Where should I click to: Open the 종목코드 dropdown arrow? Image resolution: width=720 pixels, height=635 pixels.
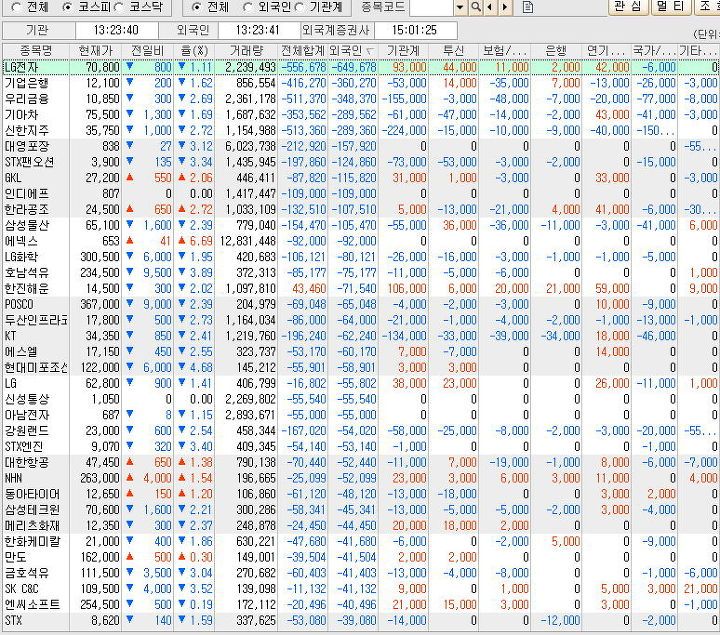click(460, 7)
